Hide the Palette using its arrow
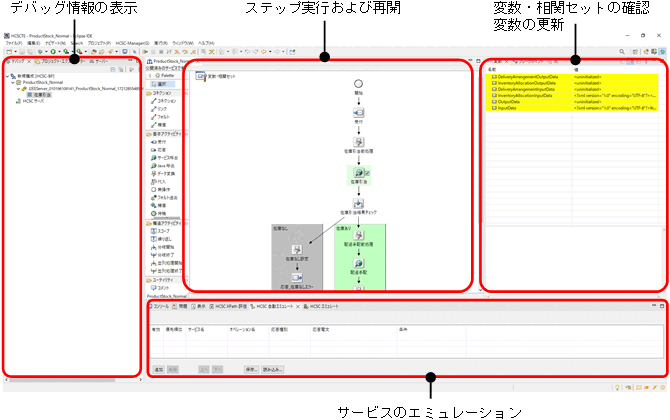The height and width of the screenshot is (420, 670). pos(150,75)
